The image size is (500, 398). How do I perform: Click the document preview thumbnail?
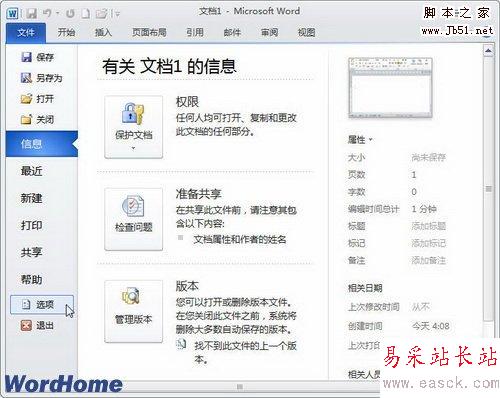pos(390,88)
